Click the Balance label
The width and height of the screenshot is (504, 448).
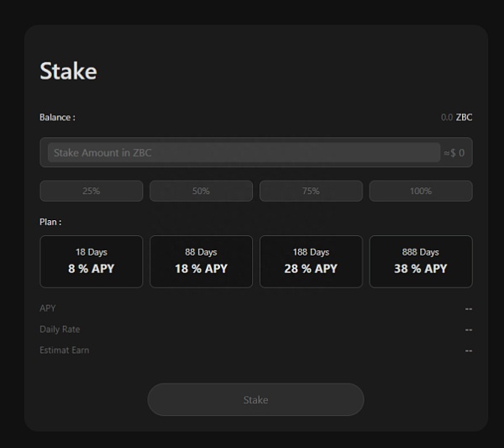[x=57, y=118]
